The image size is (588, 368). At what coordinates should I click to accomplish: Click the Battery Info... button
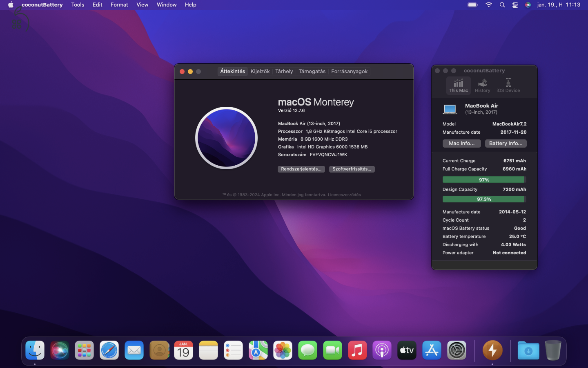tap(506, 144)
